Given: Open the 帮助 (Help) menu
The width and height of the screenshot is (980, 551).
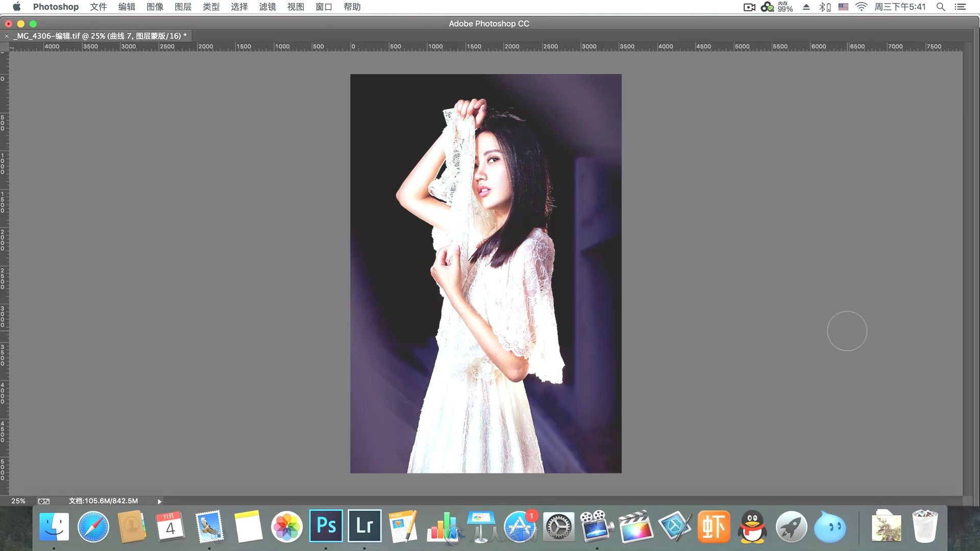Looking at the screenshot, I should click(352, 7).
